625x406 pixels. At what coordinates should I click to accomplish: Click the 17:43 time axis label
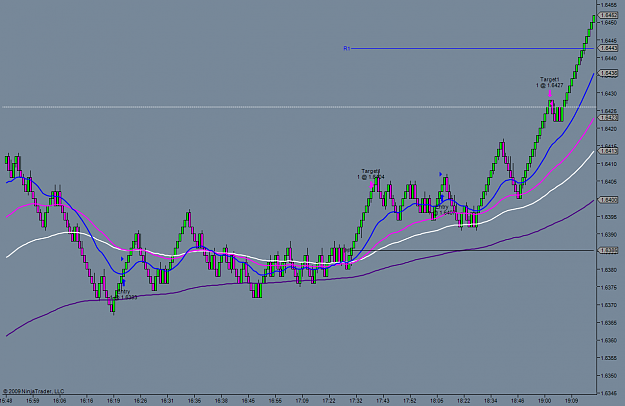(x=383, y=400)
